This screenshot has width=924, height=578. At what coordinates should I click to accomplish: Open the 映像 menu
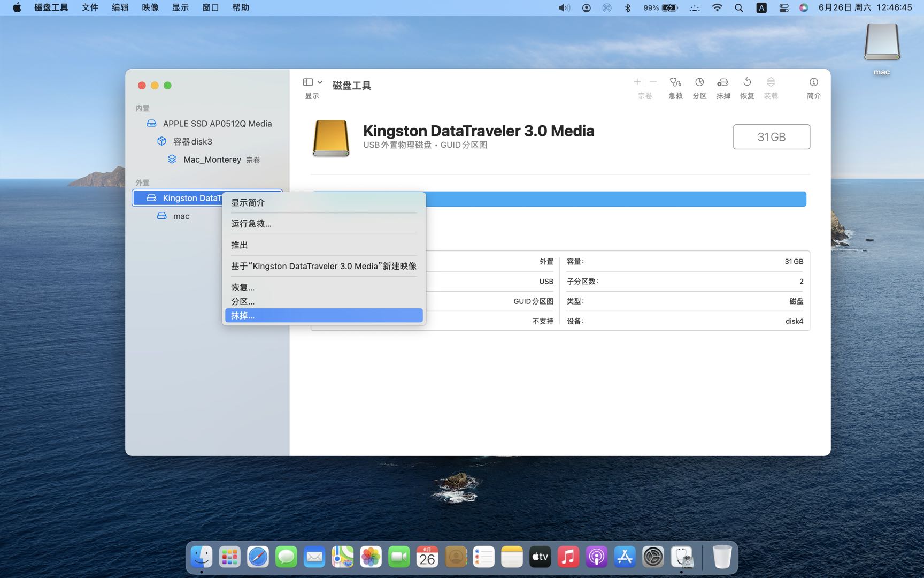[150, 7]
